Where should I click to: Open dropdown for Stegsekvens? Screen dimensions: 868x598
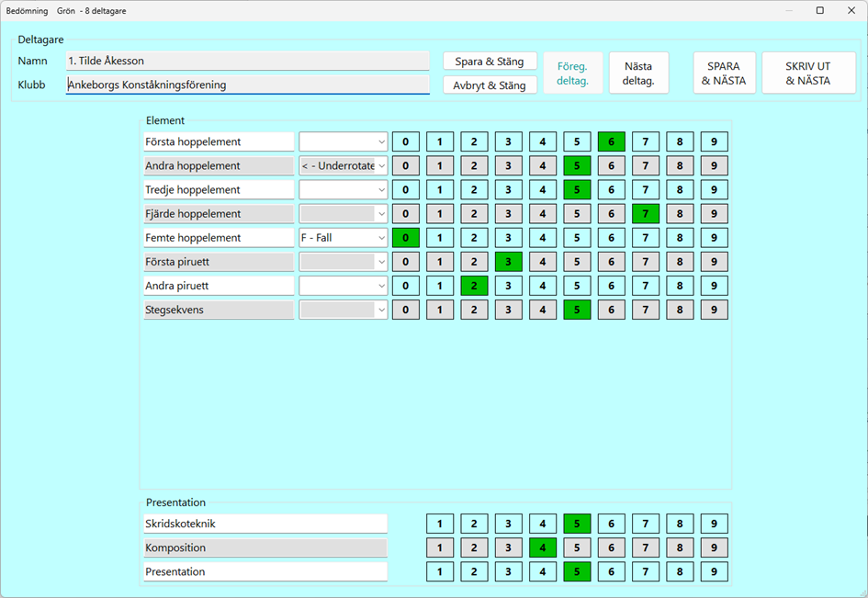344,310
